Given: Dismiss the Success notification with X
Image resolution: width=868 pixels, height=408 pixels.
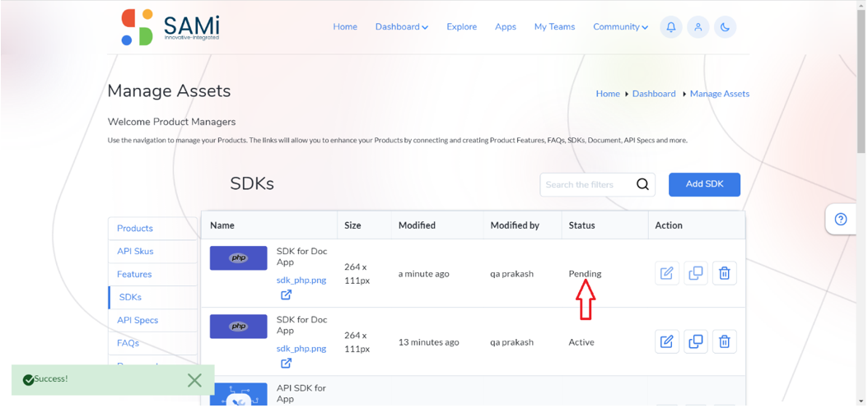Looking at the screenshot, I should point(194,380).
